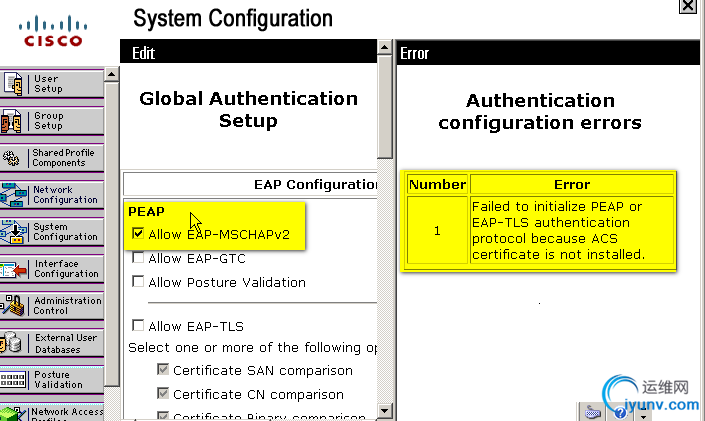Click the Network Access Profiles button
Screen dimensions: 705x421
(52, 413)
